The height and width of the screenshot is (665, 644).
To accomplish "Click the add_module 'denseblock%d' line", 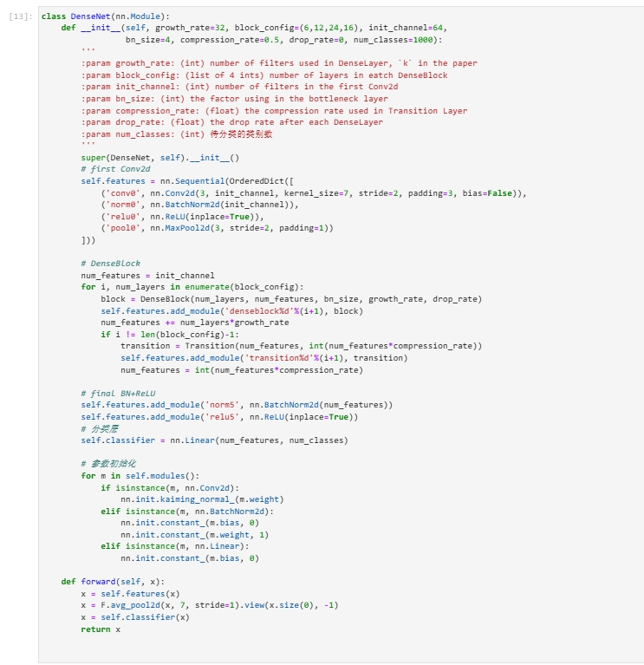I will pyautogui.click(x=232, y=311).
